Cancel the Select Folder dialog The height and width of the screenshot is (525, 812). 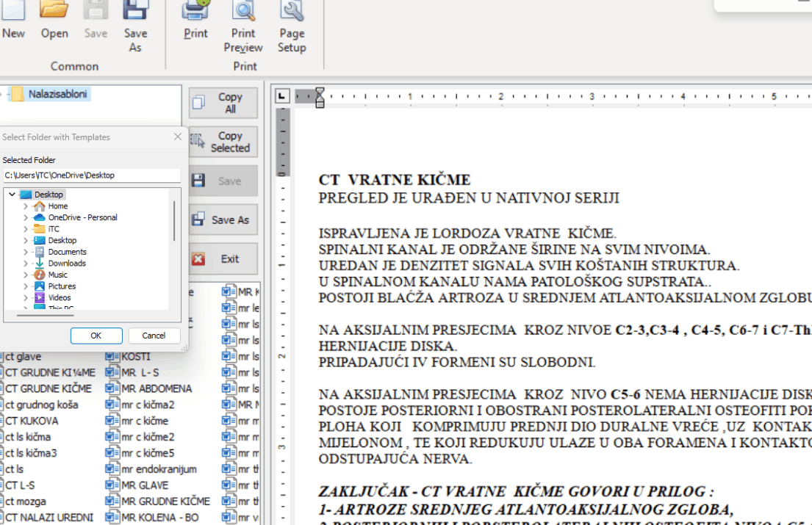point(154,336)
